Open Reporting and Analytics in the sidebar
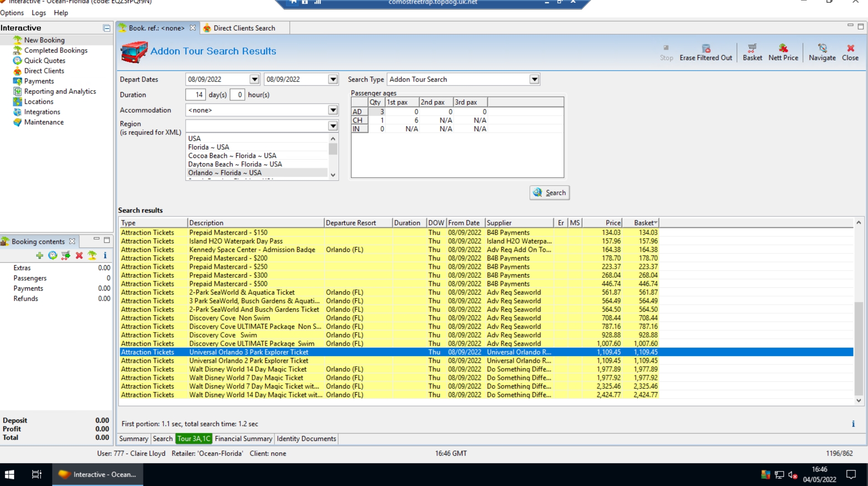This screenshot has height=486, width=868. [60, 91]
